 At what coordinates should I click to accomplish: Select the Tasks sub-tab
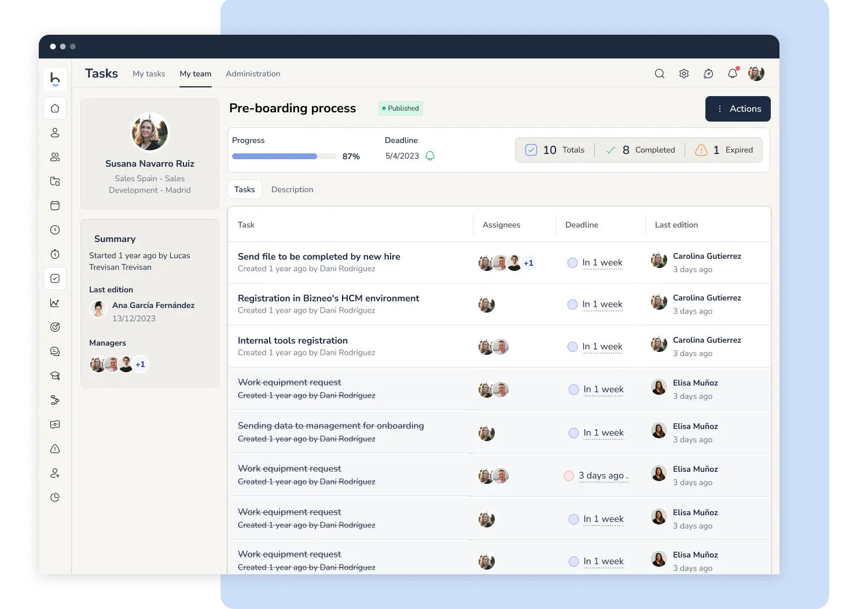[x=245, y=189]
